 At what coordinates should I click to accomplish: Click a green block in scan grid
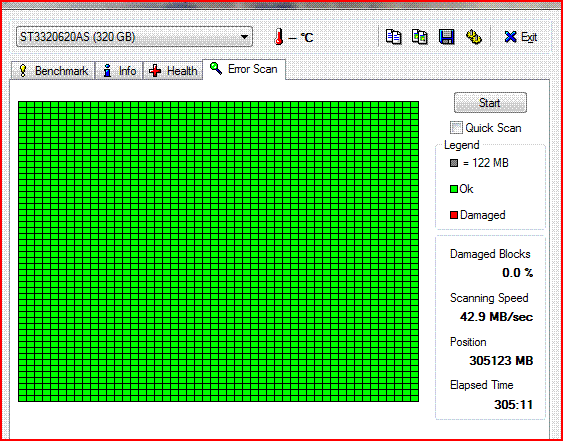point(218,251)
